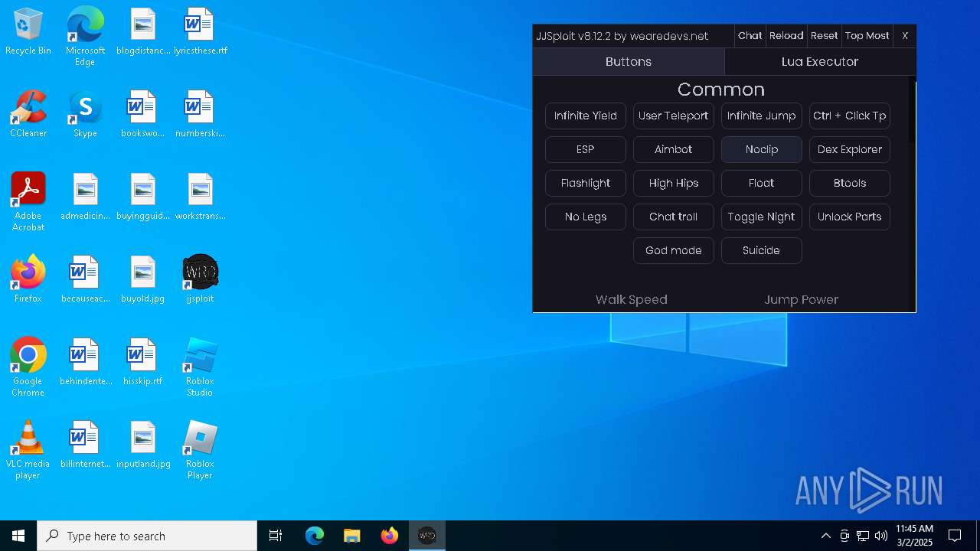This screenshot has width=980, height=551.
Task: Click the Unlock Parts button
Action: pyautogui.click(x=850, y=217)
